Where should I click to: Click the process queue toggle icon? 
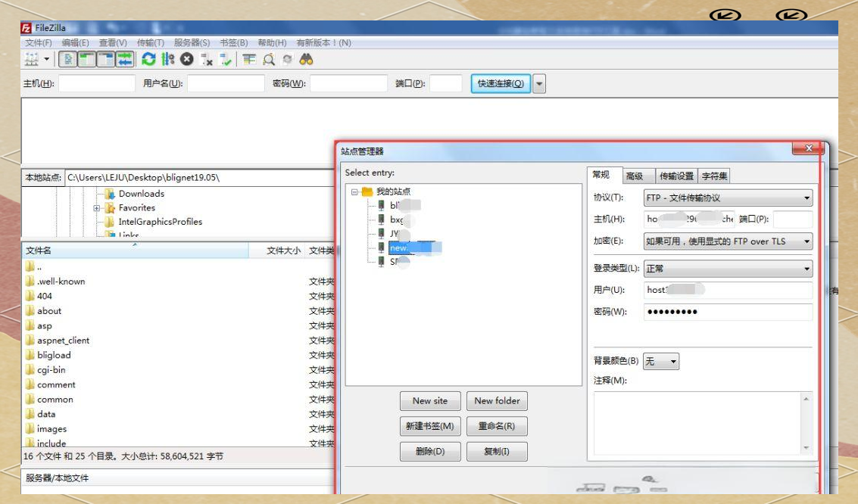[x=168, y=59]
